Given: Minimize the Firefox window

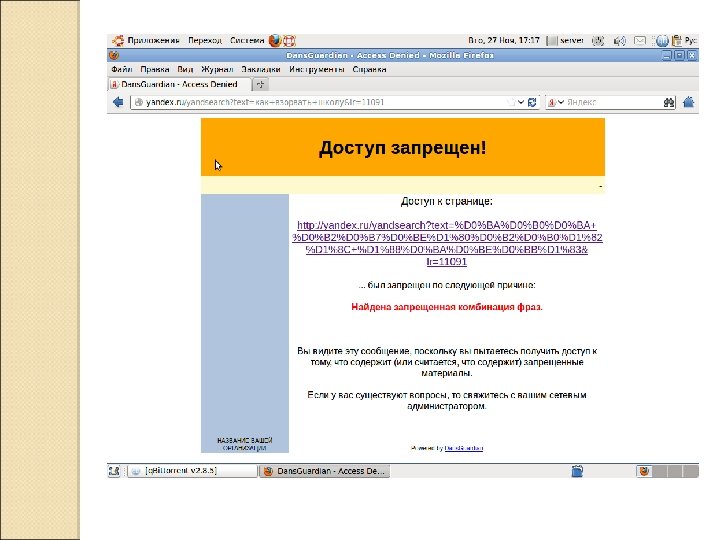Looking at the screenshot, I should 667,55.
